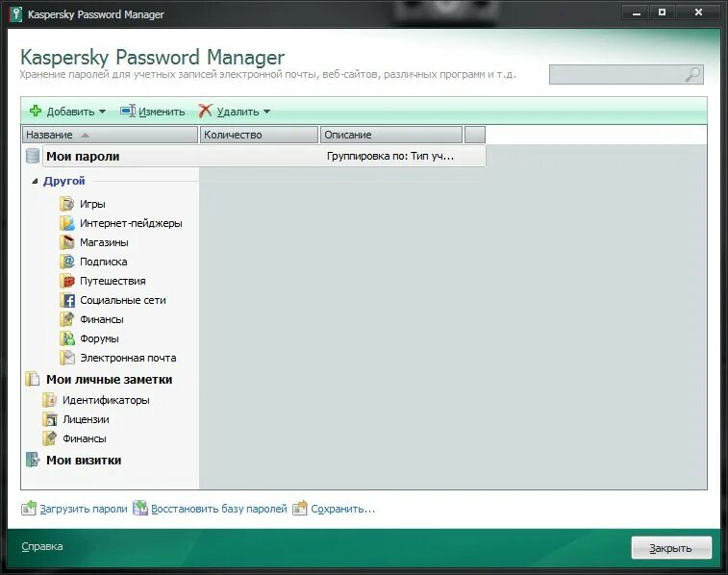Click the database icon beside Мои пароли
The width and height of the screenshot is (728, 575).
click(x=33, y=156)
